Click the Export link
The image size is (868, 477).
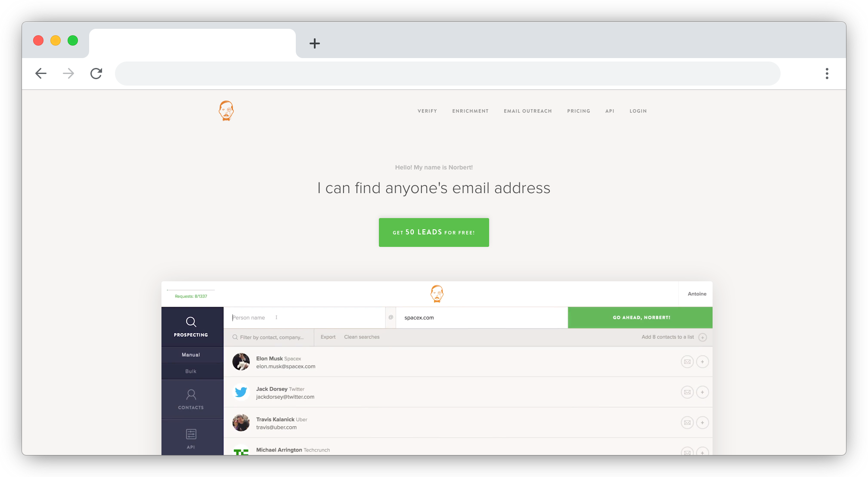pos(328,337)
